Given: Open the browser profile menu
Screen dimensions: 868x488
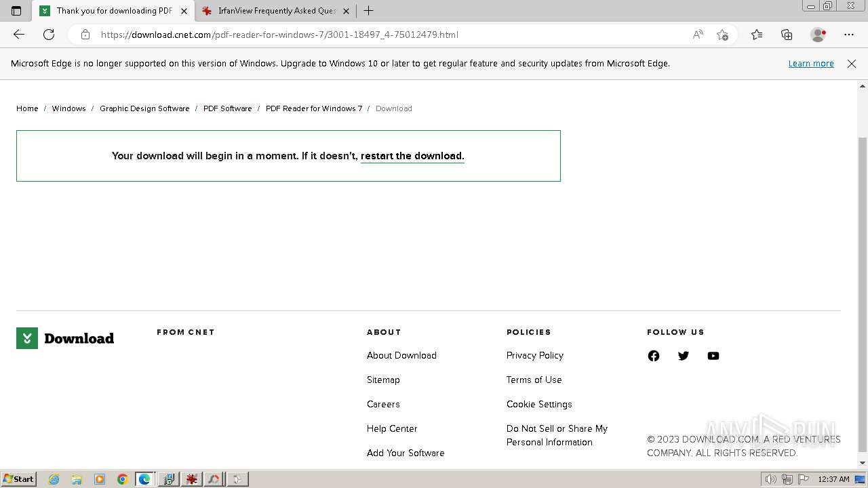Looking at the screenshot, I should [x=818, y=35].
